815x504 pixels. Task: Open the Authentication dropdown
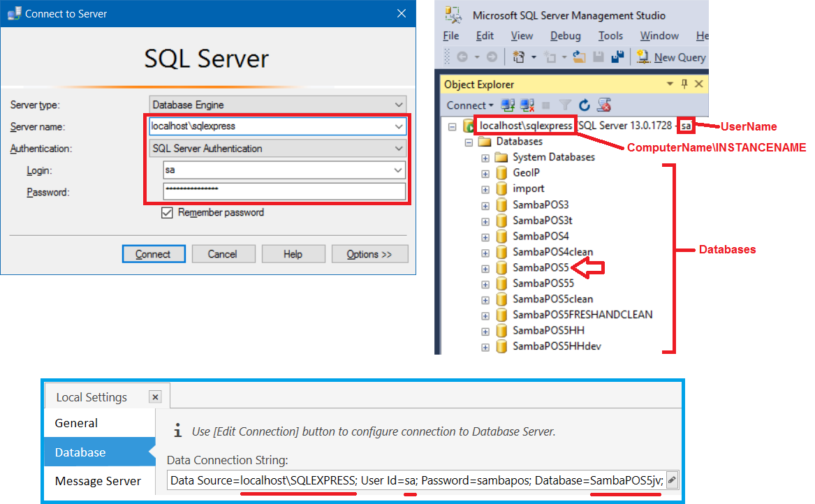tap(399, 149)
